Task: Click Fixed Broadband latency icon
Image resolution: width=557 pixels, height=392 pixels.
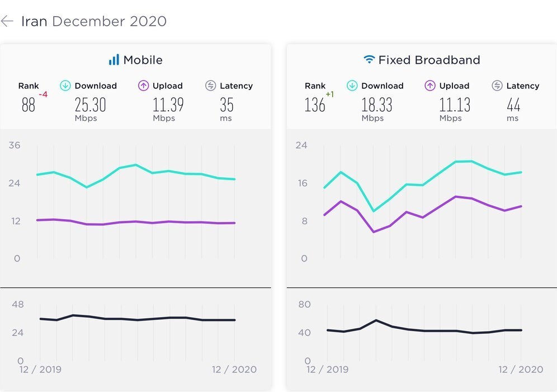Action: pos(497,86)
